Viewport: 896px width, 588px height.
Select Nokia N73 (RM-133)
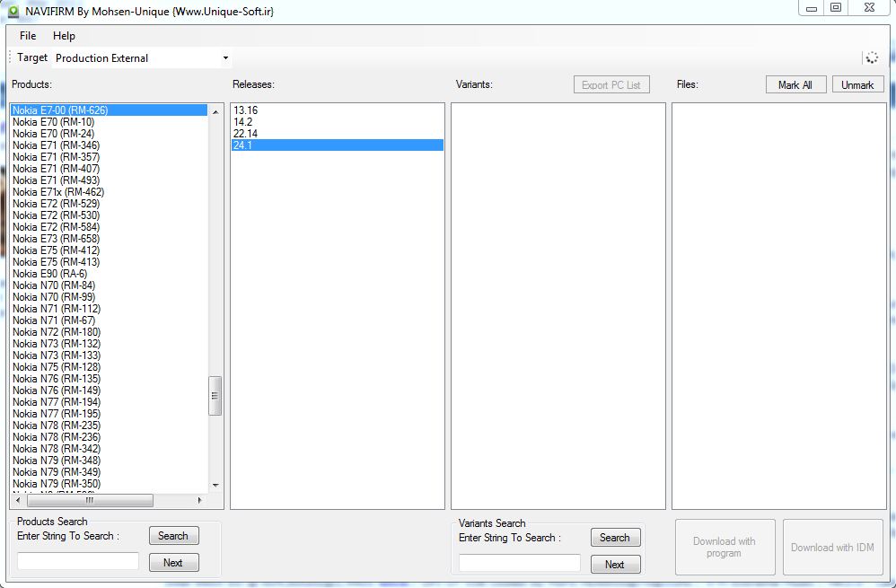click(x=110, y=355)
